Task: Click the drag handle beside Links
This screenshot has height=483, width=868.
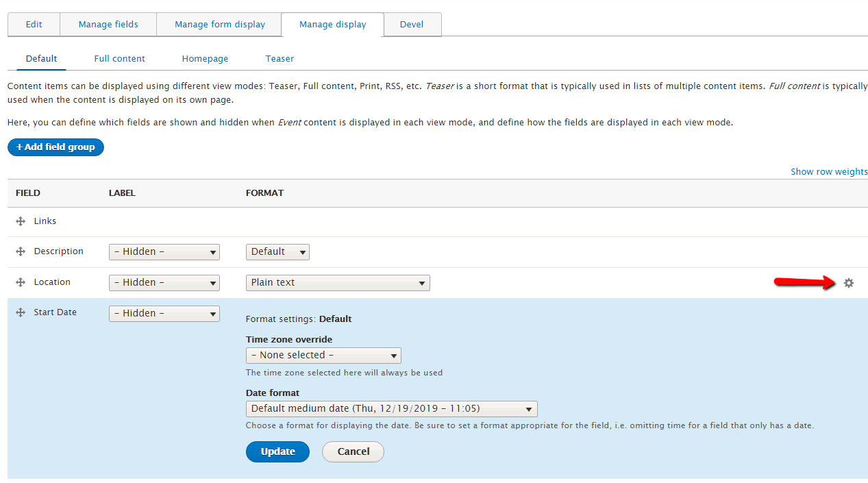Action: [19, 221]
